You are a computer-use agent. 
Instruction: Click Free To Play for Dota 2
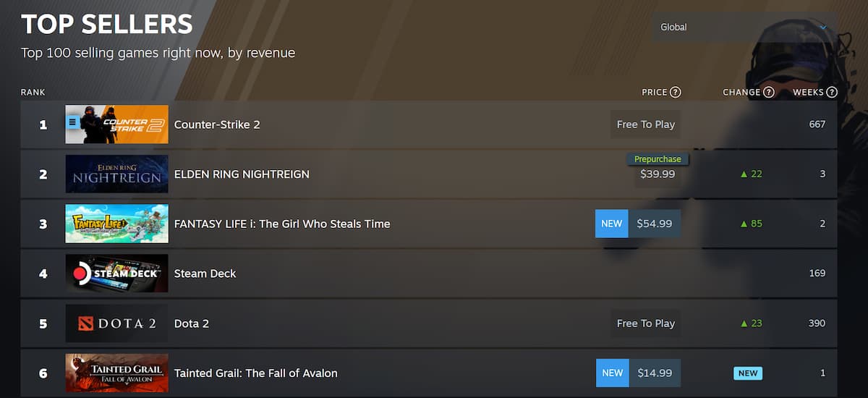click(645, 323)
